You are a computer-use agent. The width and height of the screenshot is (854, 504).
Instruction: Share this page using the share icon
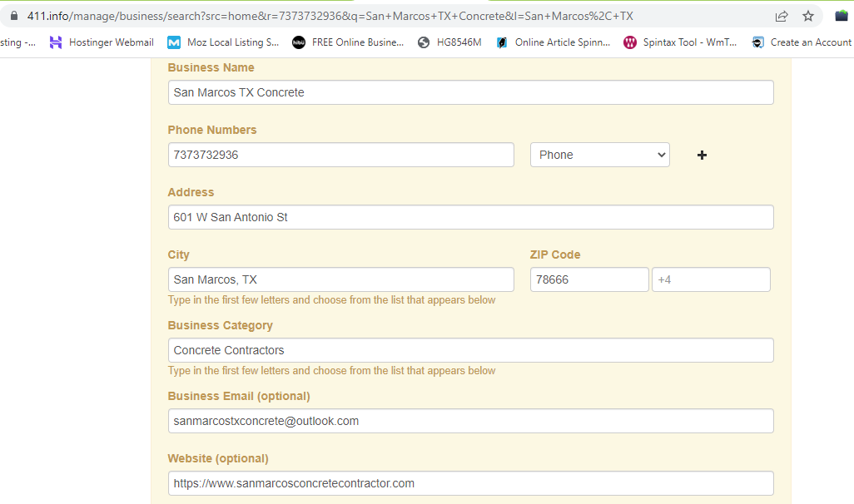point(782,16)
